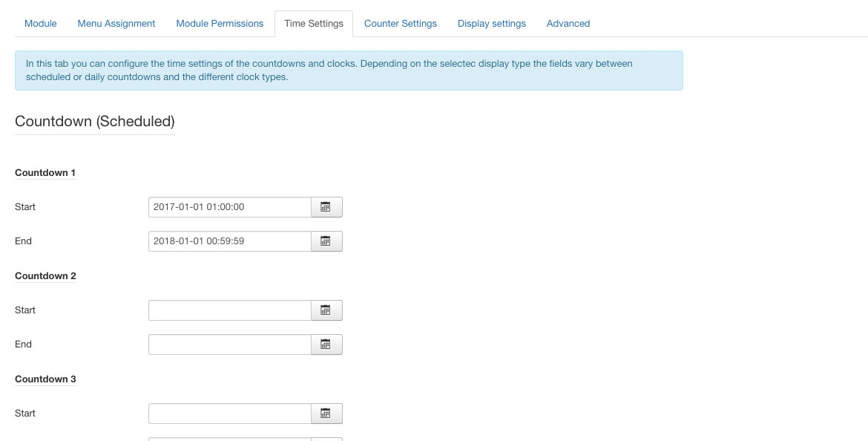Focus the empty Countdown 3 Start field
The height and width of the screenshot is (441, 868).
tap(230, 414)
